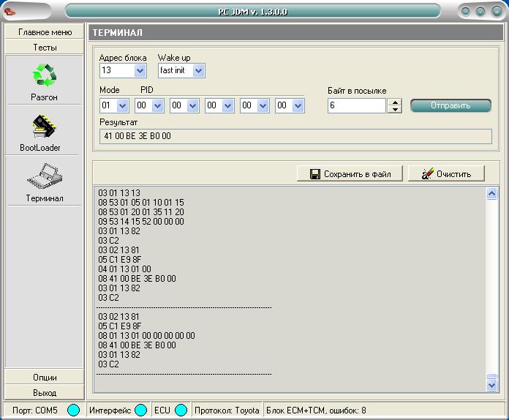509x420 pixels.
Task: Switch to the Тесты section
Action: point(45,47)
